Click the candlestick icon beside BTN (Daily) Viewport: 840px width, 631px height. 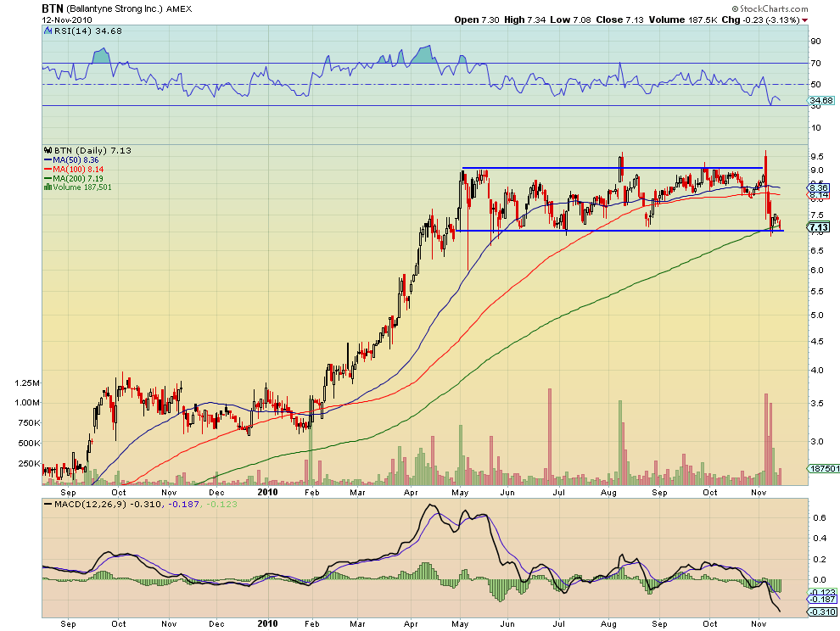(x=48, y=150)
